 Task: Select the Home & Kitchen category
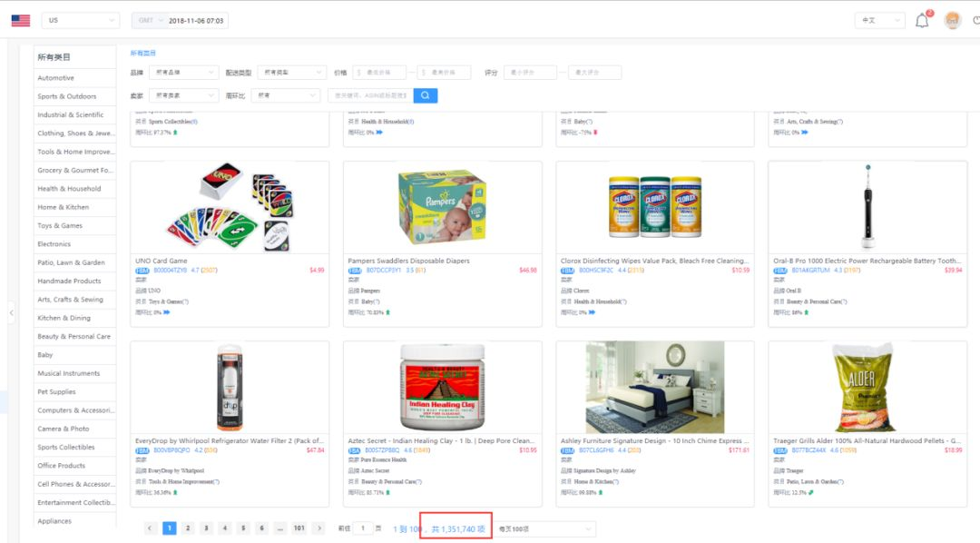[64, 207]
